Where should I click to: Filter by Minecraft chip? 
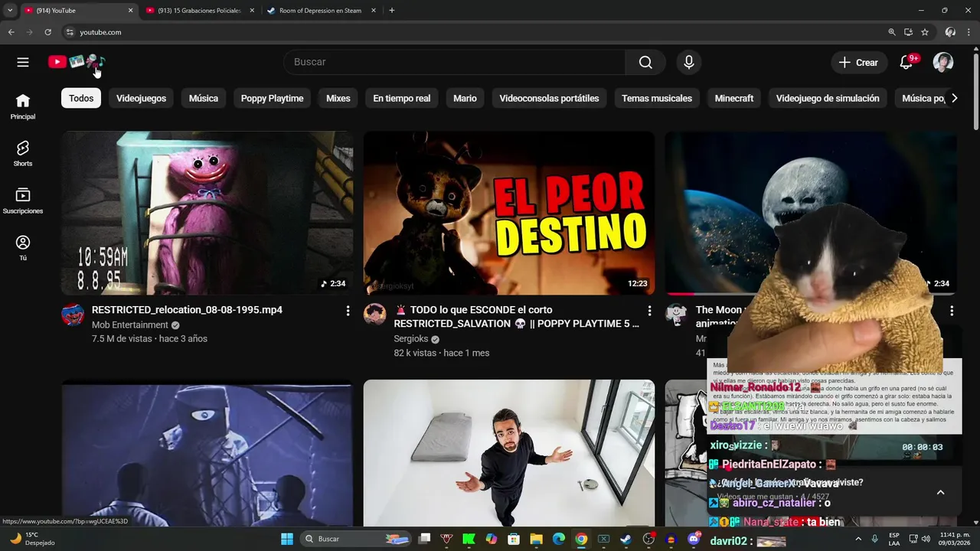click(x=734, y=98)
